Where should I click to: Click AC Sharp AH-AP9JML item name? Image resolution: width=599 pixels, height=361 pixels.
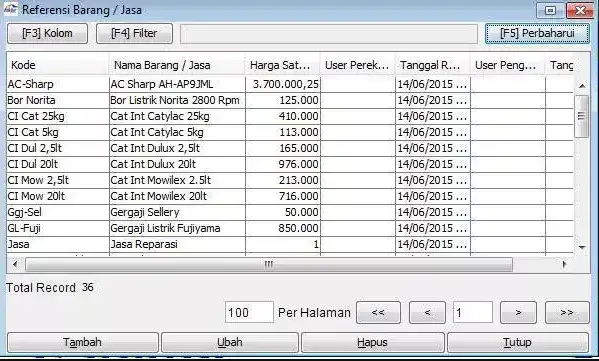coord(162,84)
